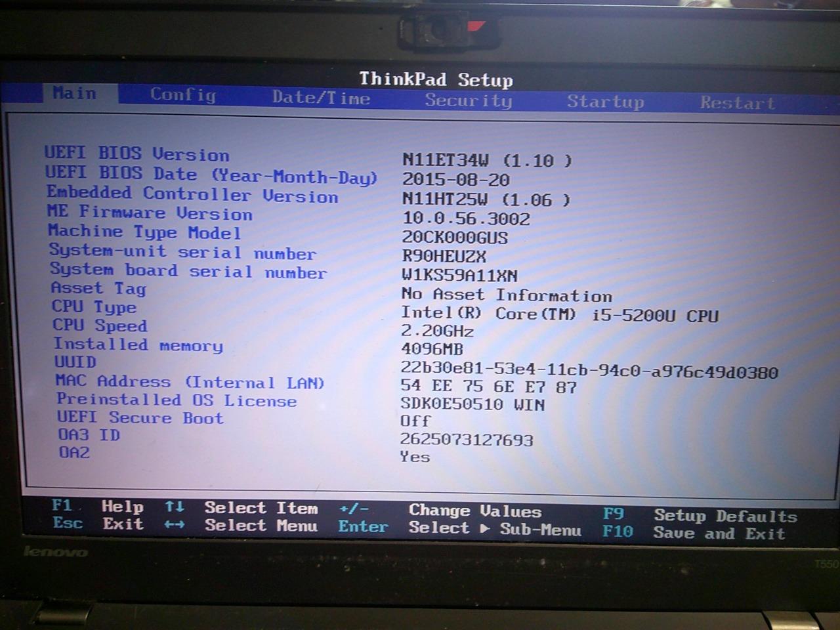Select the SDK0E50510 WIN license value

click(472, 404)
